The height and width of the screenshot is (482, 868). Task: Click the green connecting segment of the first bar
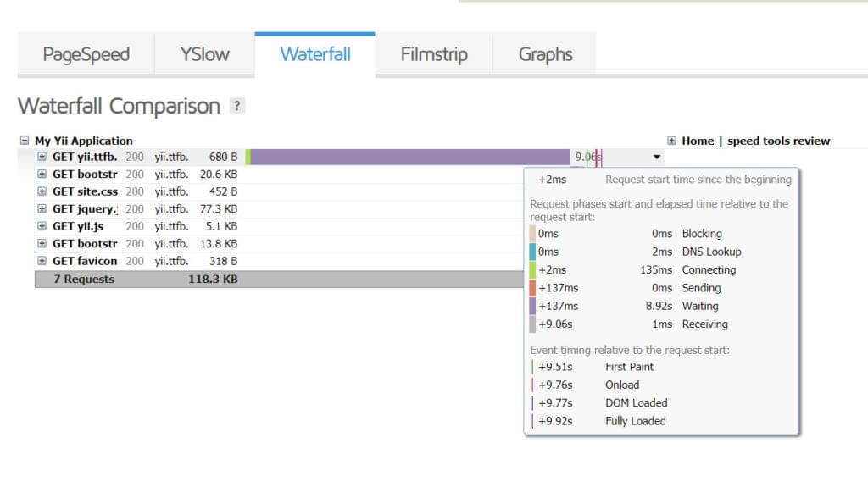click(x=248, y=157)
